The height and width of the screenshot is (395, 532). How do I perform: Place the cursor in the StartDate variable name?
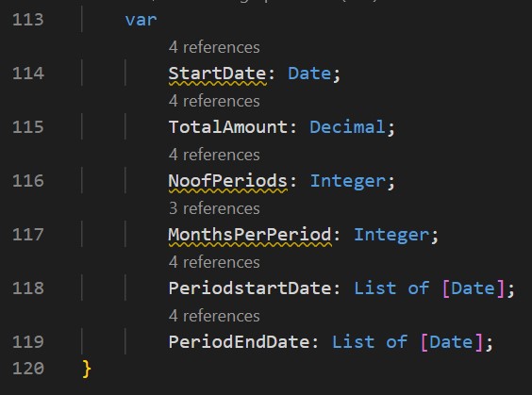pyautogui.click(x=217, y=74)
